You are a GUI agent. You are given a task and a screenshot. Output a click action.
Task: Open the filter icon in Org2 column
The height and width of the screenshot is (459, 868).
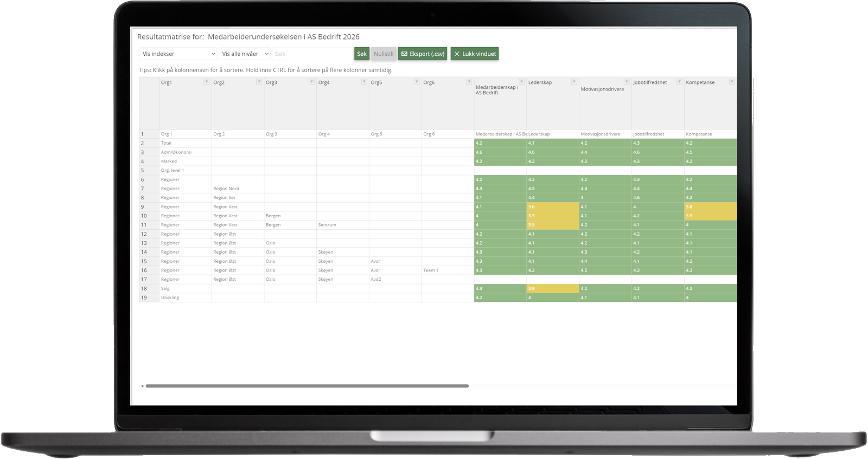[259, 82]
